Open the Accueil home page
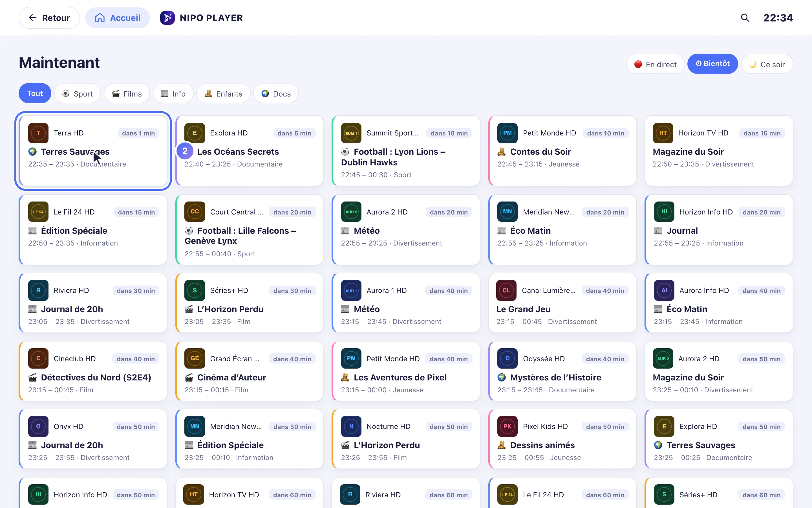The height and width of the screenshot is (508, 812). point(118,18)
